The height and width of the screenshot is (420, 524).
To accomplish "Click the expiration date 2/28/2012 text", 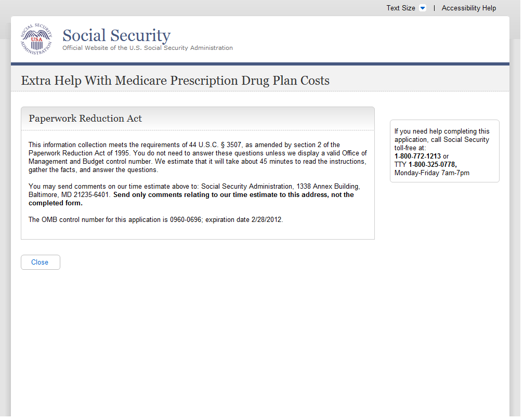I will point(266,220).
